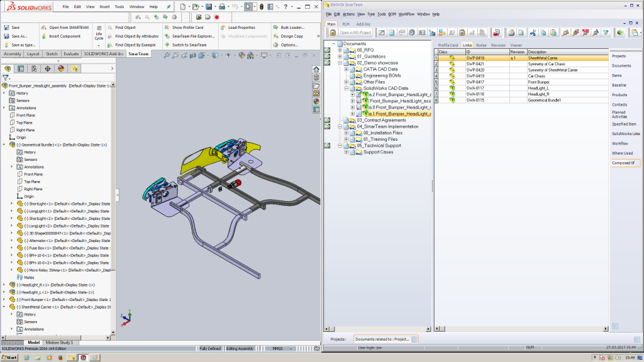Click the SmarTeam printer icon
The image size is (644, 362).
511,33
